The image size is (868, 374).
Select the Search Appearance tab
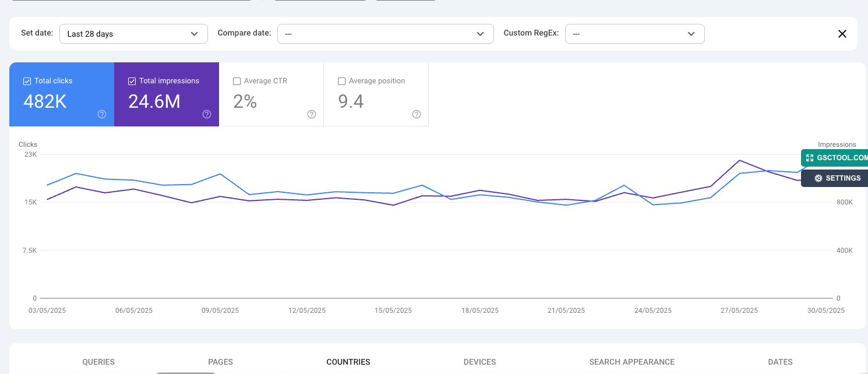pos(631,362)
